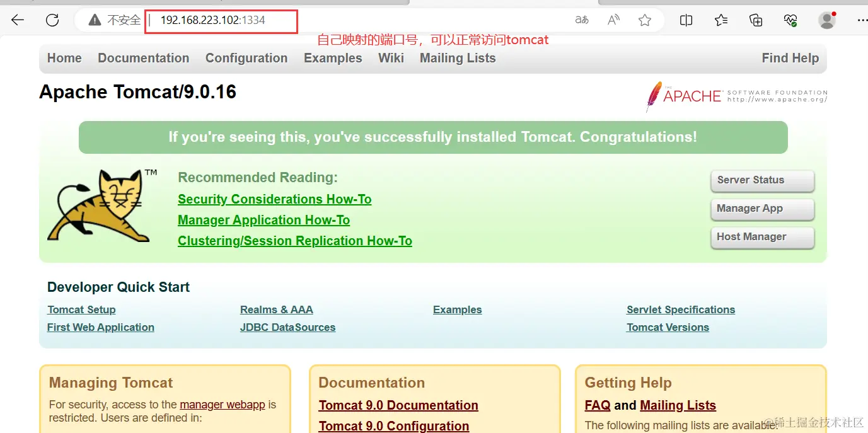Open the FAQ link under Getting Help

click(598, 405)
